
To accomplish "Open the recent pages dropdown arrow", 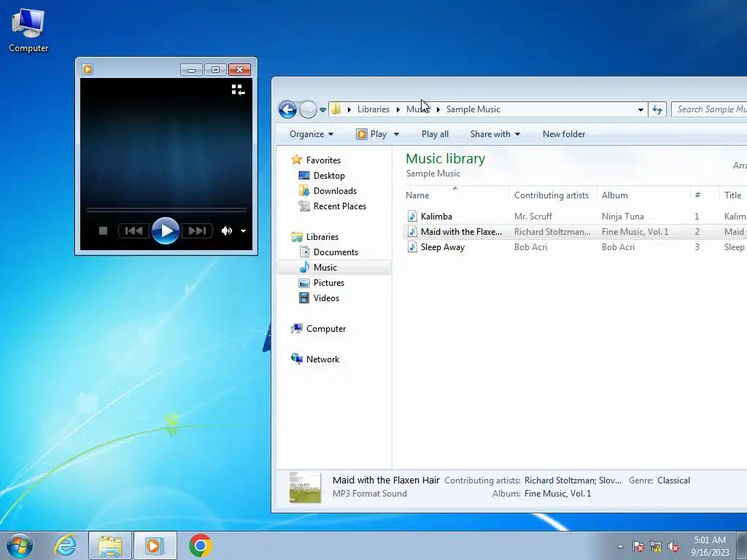I will click(x=322, y=110).
